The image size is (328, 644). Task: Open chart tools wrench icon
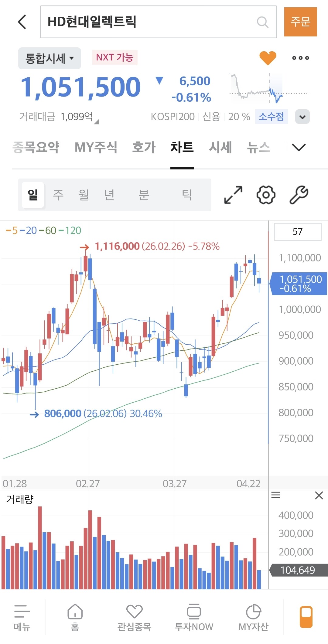pyautogui.click(x=299, y=195)
